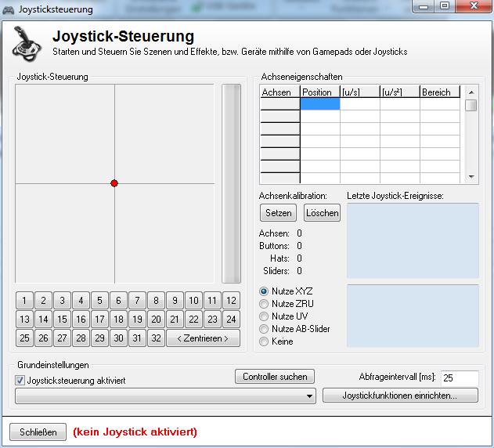Click joystick button 10
The width and height of the screenshot is (494, 448).
pos(193,301)
